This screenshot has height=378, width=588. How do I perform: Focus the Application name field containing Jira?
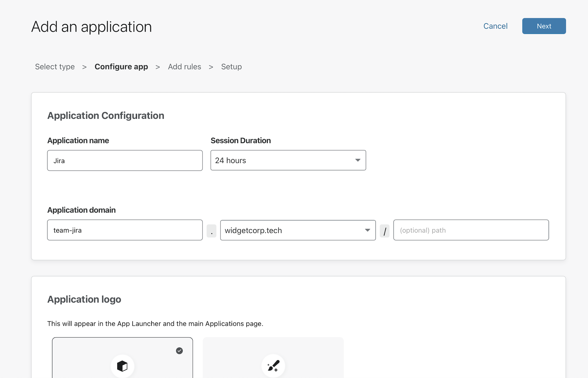125,161
